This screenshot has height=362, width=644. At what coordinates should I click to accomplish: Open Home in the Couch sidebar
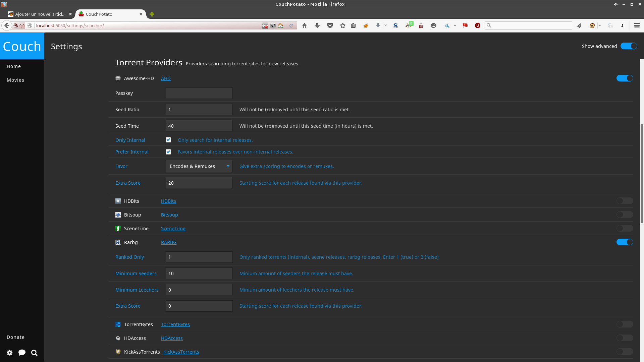[x=14, y=66]
